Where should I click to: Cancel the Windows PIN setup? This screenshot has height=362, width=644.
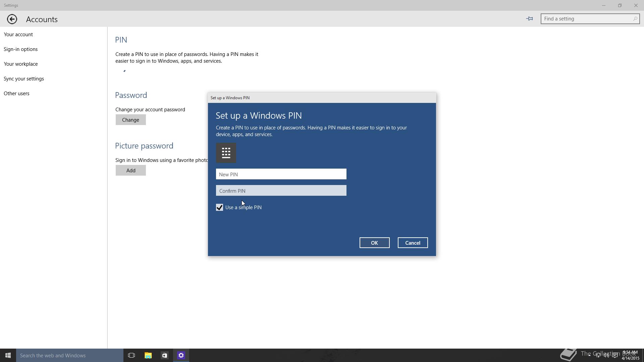pos(413,243)
